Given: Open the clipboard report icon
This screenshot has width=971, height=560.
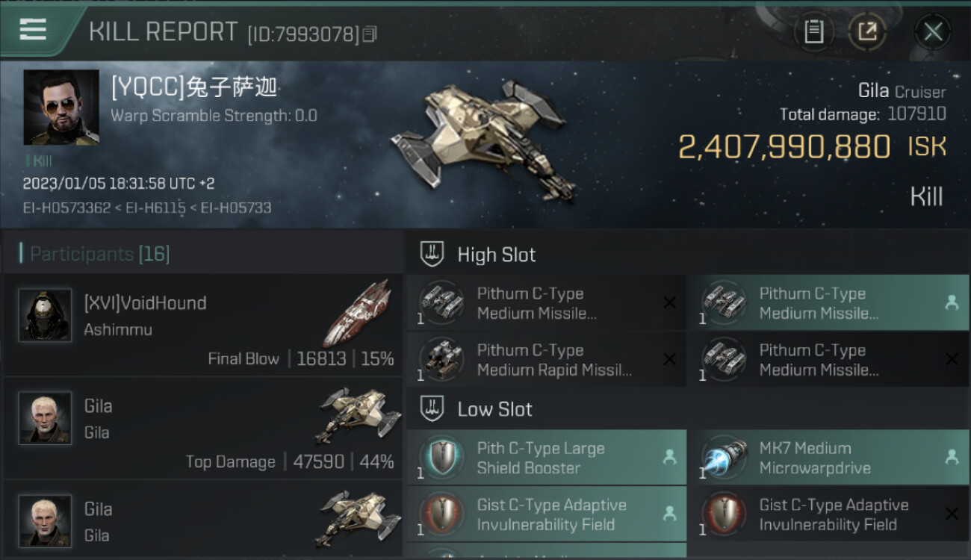Looking at the screenshot, I should tap(814, 32).
